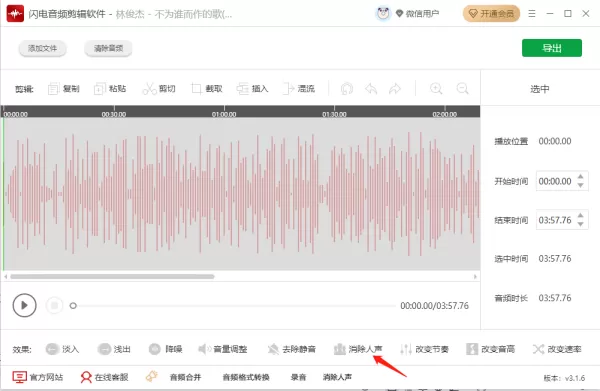Click the 01:00.00 timeline ruler mark
600x391 pixels.
(224, 114)
